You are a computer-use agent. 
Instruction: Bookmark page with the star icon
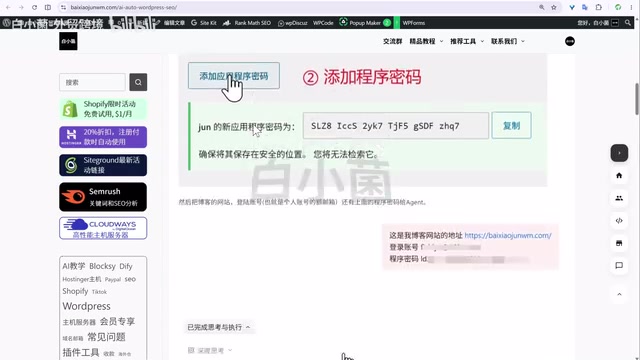(x=553, y=7)
